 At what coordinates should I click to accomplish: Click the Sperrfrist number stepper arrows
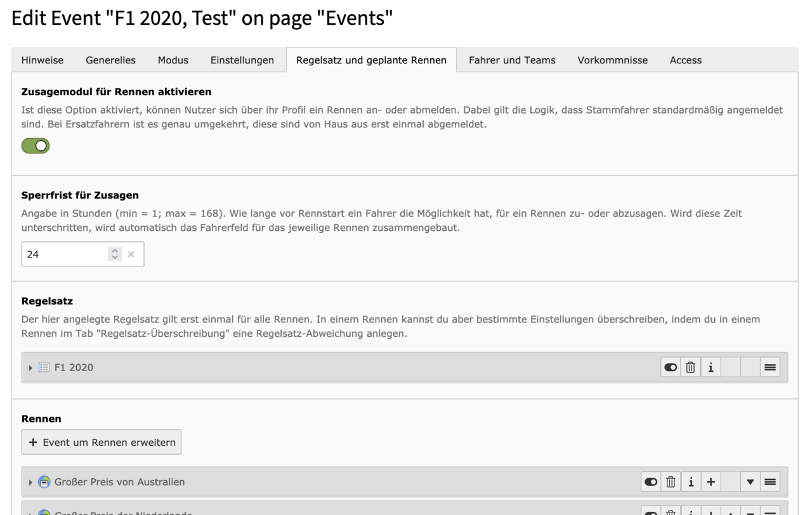(x=115, y=254)
